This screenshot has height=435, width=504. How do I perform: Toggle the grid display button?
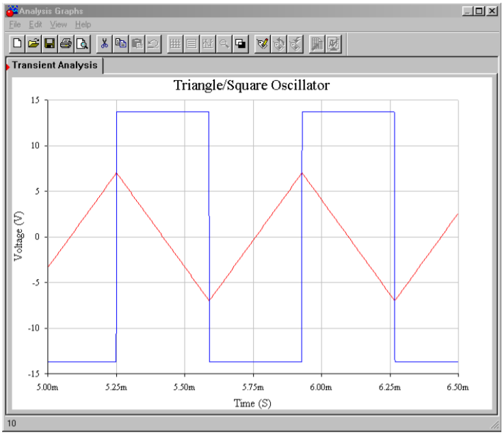(175, 44)
